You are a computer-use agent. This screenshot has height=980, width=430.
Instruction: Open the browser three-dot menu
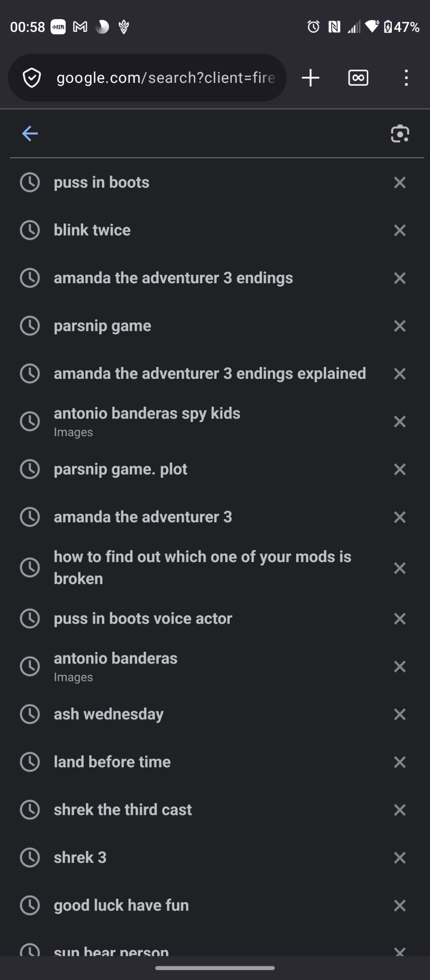pyautogui.click(x=406, y=78)
